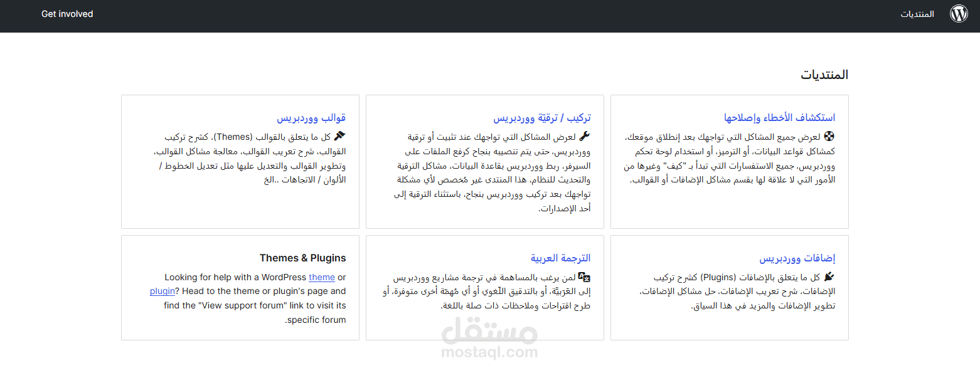The height and width of the screenshot is (368, 980).
Task: Follow the 'plugin' hyperlink in Themes & Plugins
Action: click(162, 291)
